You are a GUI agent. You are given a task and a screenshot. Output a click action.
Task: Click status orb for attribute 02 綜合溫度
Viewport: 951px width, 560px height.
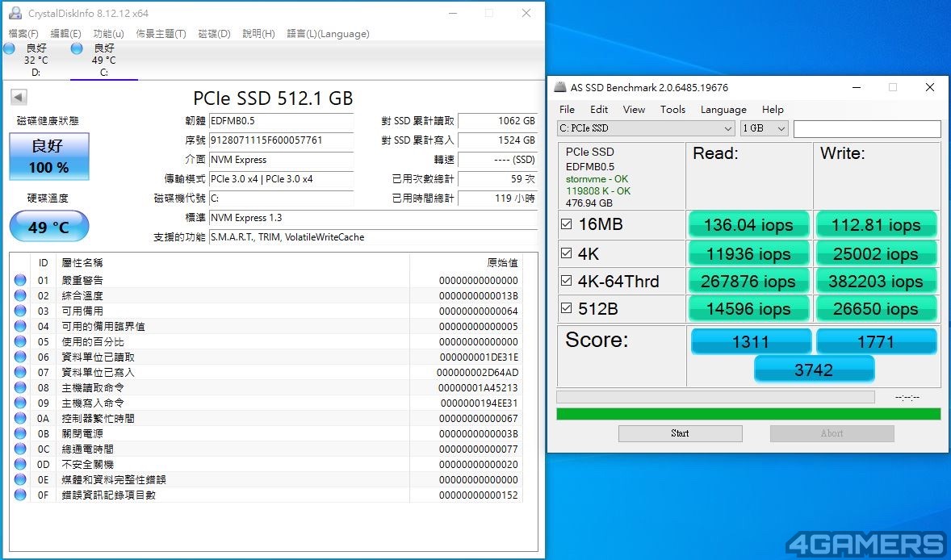coord(20,295)
